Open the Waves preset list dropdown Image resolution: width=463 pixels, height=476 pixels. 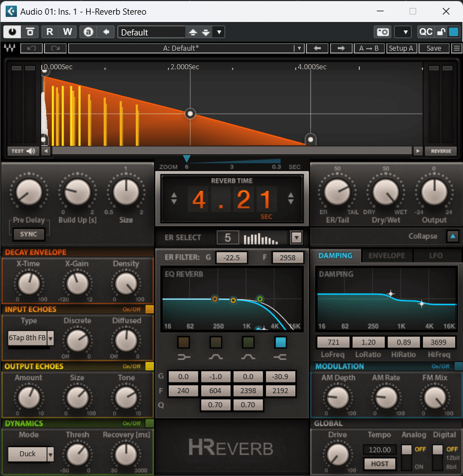[x=299, y=48]
